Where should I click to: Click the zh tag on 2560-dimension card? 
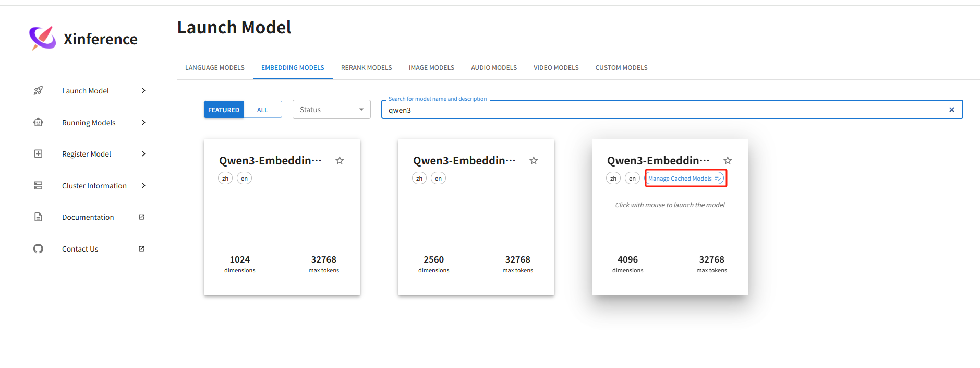pyautogui.click(x=419, y=179)
